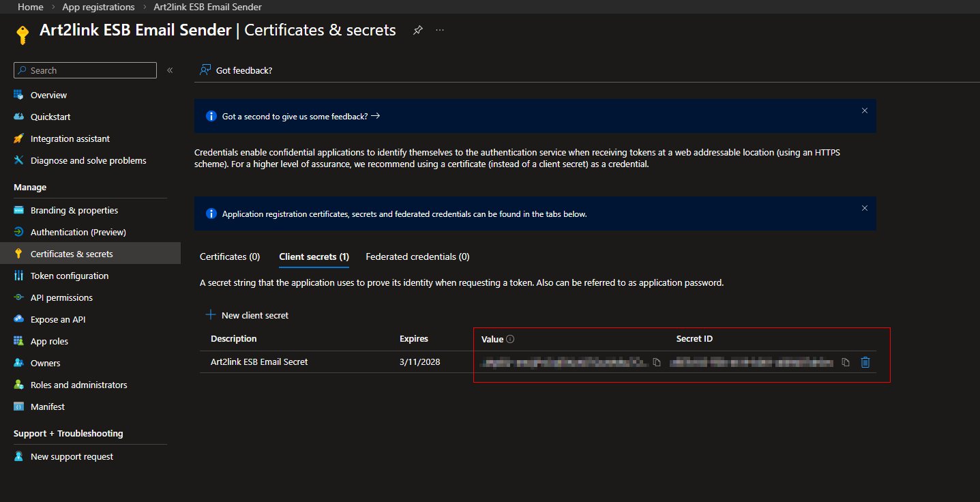
Task: Click Art2link ESB Email Sender breadcrumb
Action: coord(207,7)
